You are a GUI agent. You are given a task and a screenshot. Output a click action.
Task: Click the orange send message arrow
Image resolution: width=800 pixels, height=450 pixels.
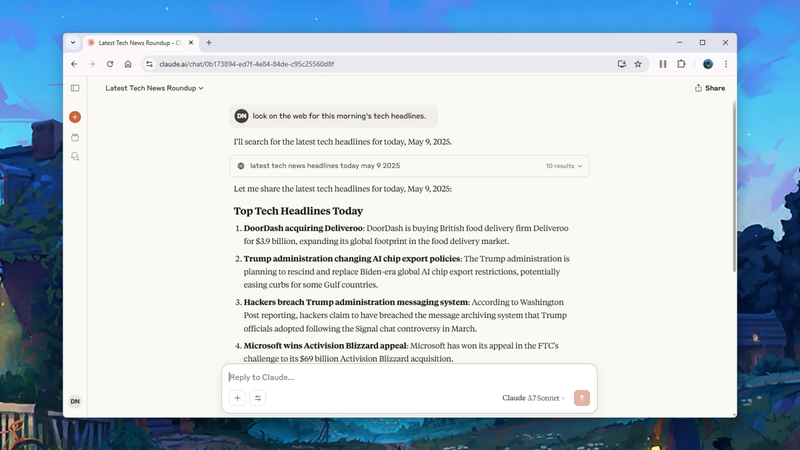pyautogui.click(x=582, y=398)
